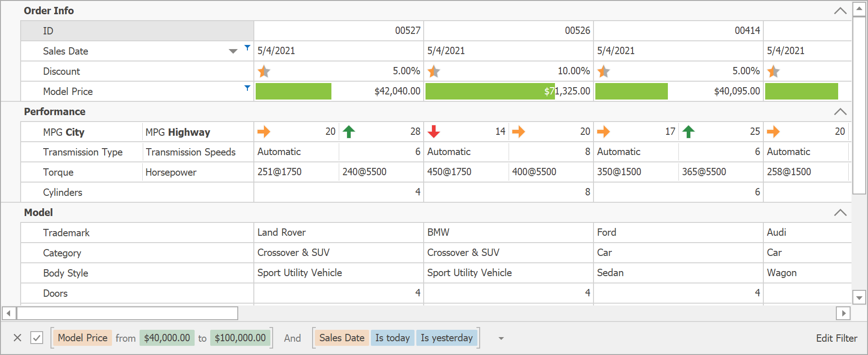This screenshot has width=868, height=355.
Task: Click the orange right arrow next to 17
Action: pos(603,132)
